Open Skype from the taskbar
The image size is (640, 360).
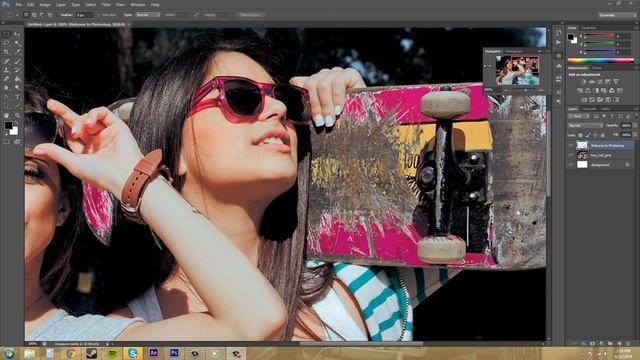[x=133, y=353]
